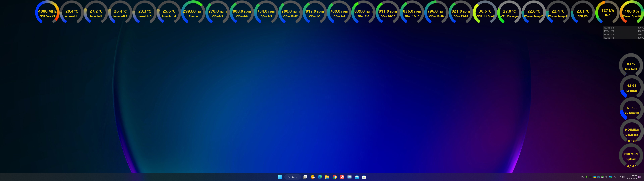Open the Microsoft Store icon
The image size is (644, 181).
click(x=364, y=177)
